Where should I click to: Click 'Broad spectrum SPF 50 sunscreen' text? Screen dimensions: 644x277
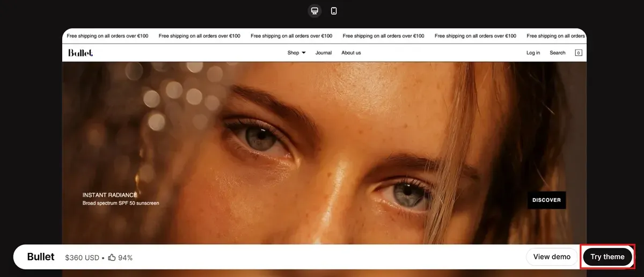pyautogui.click(x=121, y=203)
